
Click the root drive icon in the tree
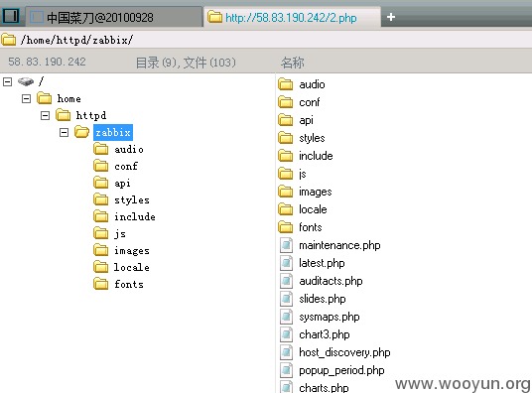coord(26,81)
